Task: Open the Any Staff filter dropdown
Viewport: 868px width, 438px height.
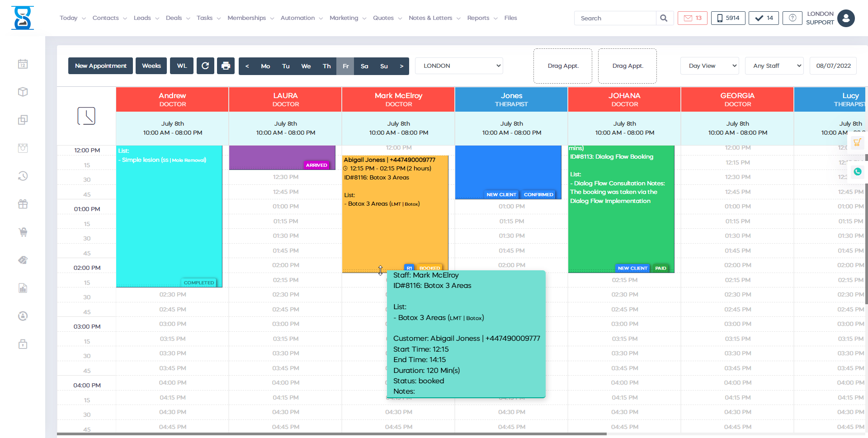Action: tap(774, 66)
